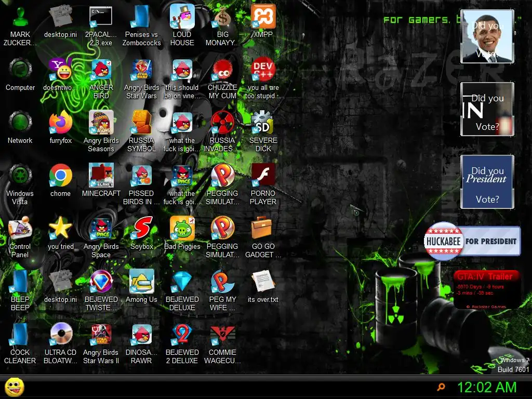Click the 'Did you Vote?' gadget showing 'IN'
The height and width of the screenshot is (399, 532).
(487, 109)
